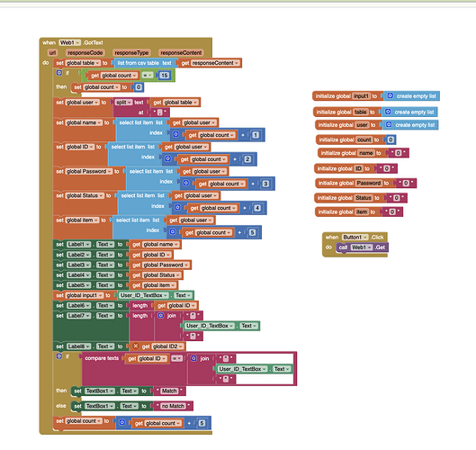Edit number 5 in bottom set global count block
The height and width of the screenshot is (450, 476).
202,423
